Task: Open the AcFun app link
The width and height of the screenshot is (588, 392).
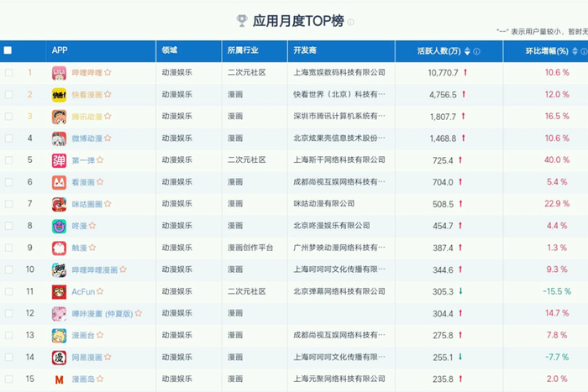Action: (x=83, y=291)
